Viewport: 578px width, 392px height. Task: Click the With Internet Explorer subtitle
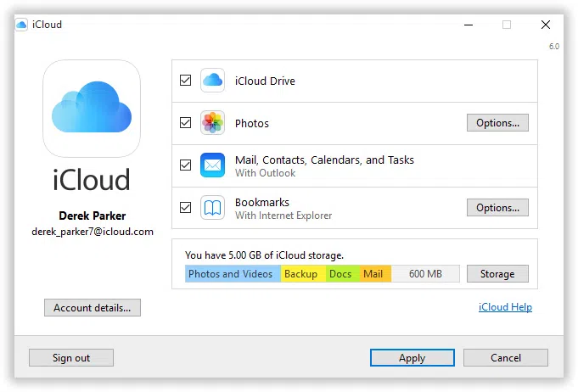coord(283,216)
